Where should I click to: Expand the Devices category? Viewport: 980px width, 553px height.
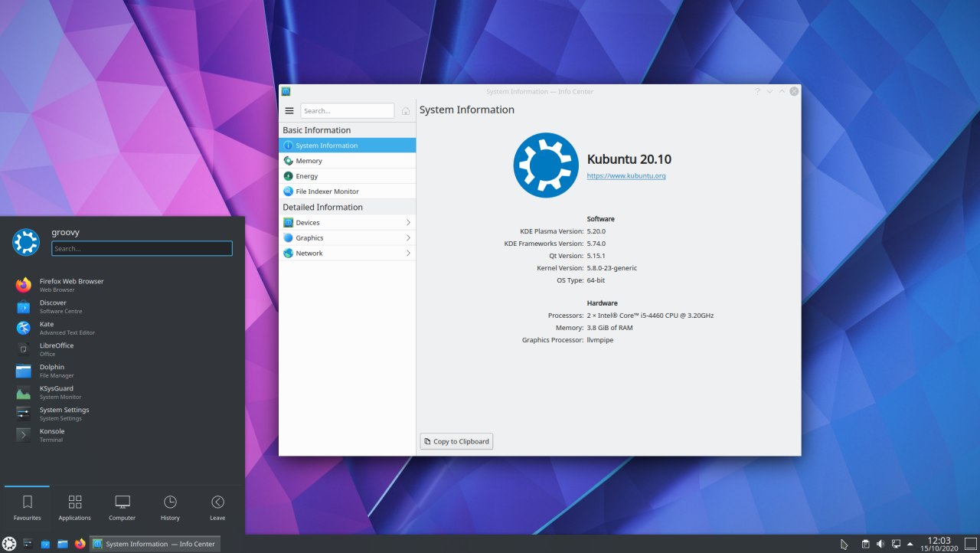coord(348,222)
